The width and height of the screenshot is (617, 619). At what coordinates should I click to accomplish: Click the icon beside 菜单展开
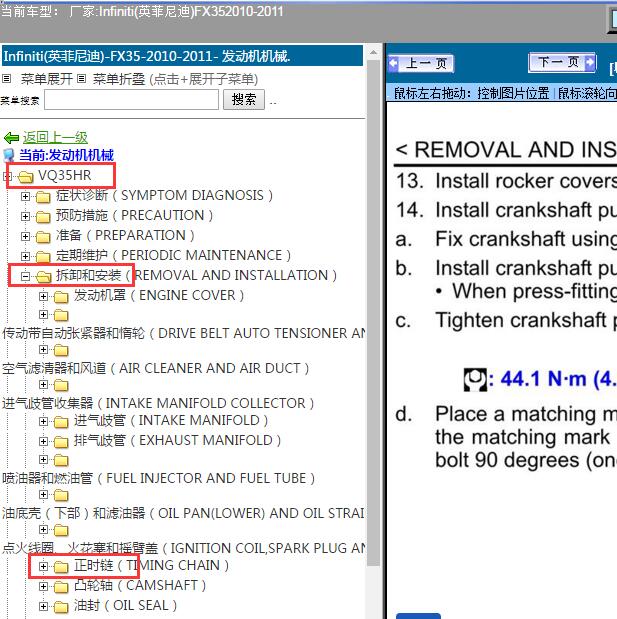coord(6,79)
